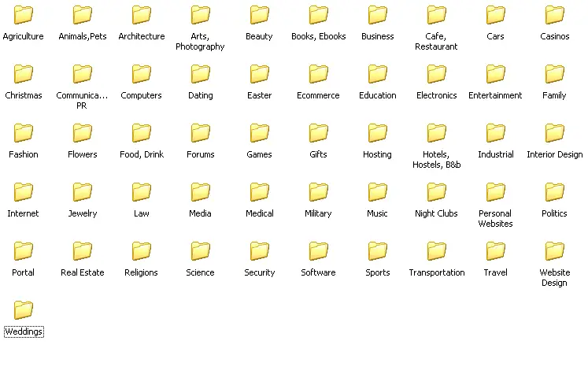Click the Forums folder icon

[200, 133]
